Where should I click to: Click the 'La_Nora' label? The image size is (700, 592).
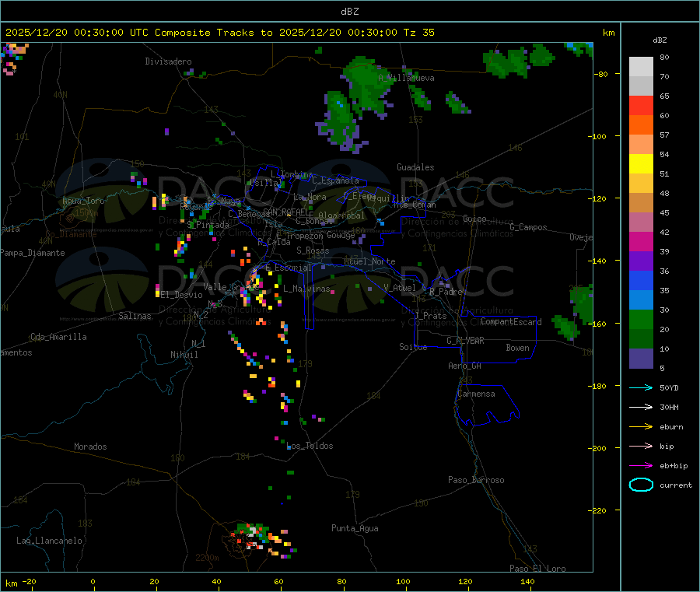[x=310, y=197]
